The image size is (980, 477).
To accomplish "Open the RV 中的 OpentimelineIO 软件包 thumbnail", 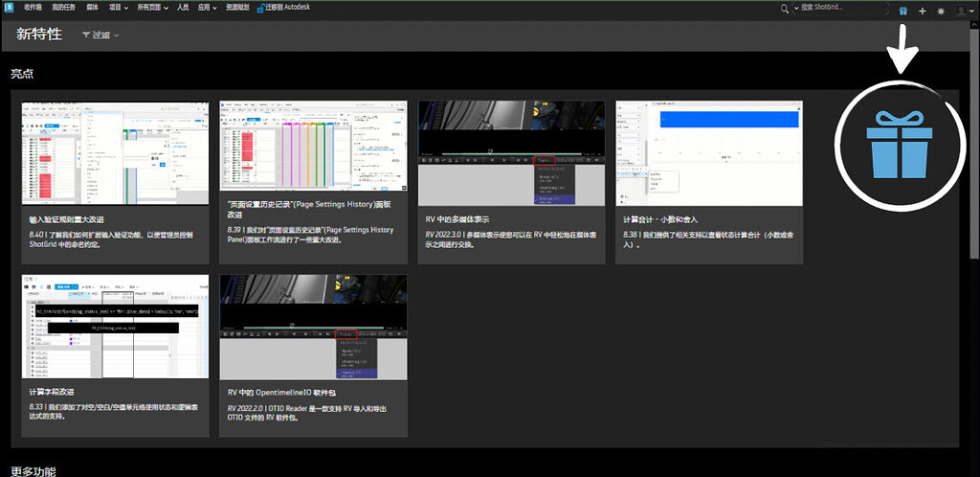I will [313, 327].
